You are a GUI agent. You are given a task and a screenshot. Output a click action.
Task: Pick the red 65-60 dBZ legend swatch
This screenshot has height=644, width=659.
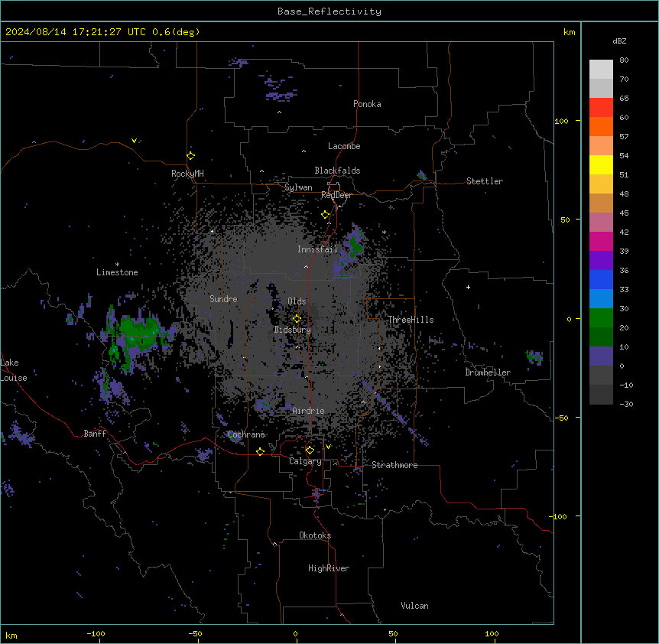(601, 108)
